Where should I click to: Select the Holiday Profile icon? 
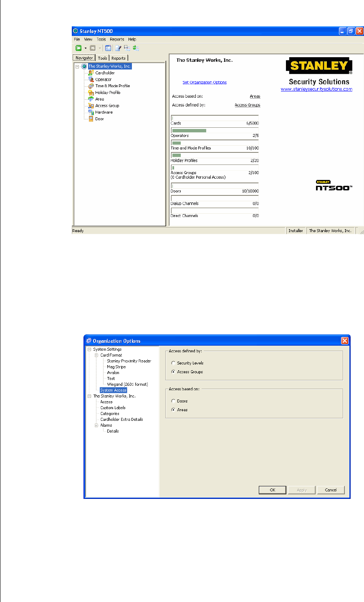[x=91, y=93]
